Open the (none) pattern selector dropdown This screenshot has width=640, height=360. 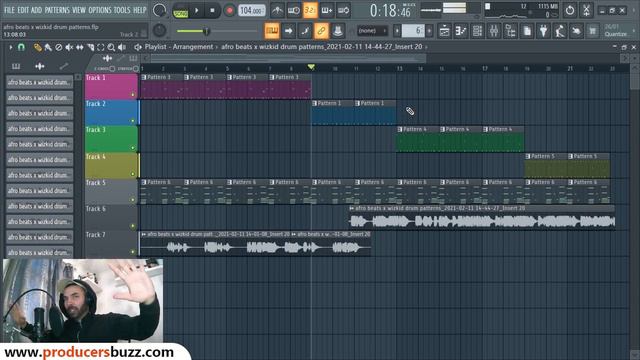click(372, 31)
